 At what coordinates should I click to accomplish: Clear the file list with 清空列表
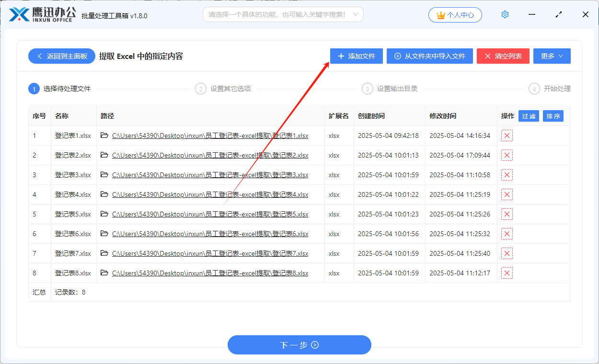pyautogui.click(x=503, y=56)
